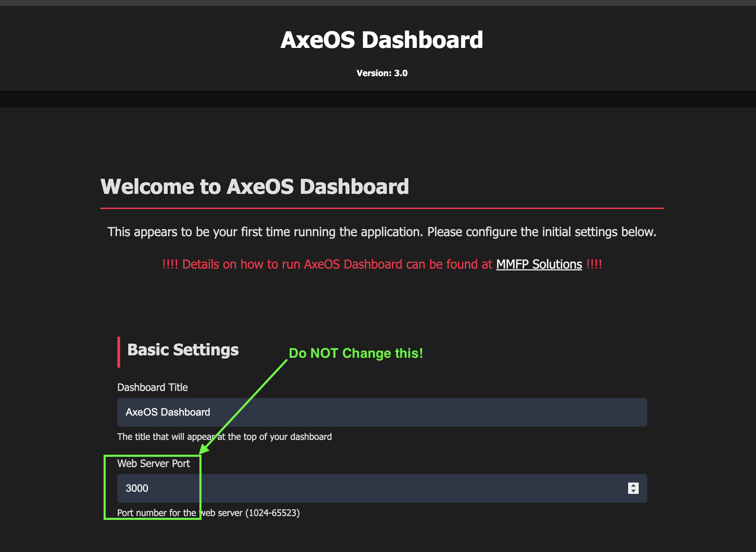The height and width of the screenshot is (552, 756).
Task: Increment the port number with the stepper
Action: tap(633, 486)
